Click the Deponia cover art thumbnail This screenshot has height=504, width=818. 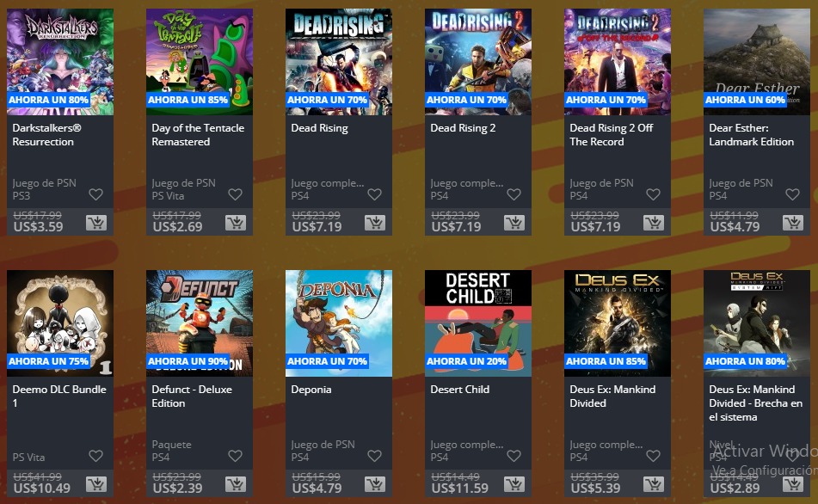coord(339,323)
